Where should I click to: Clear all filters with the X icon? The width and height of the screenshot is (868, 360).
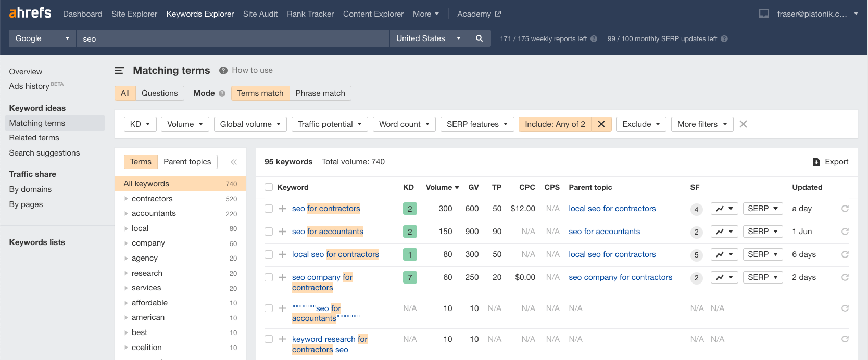point(744,124)
